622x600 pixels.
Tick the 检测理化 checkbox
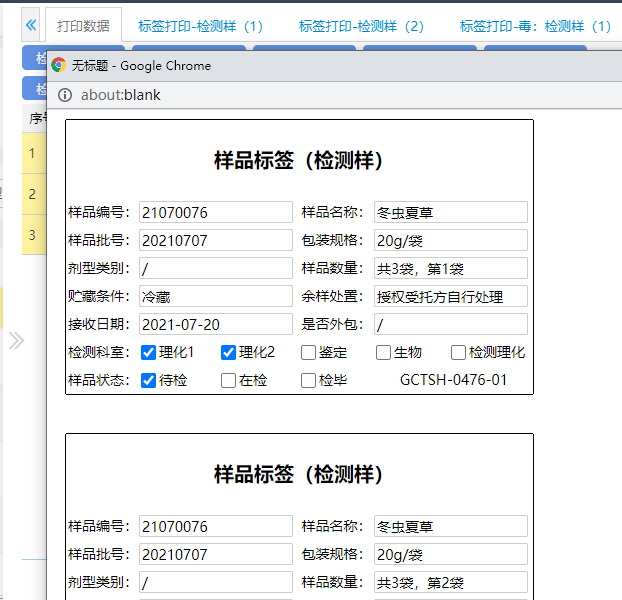pos(458,352)
